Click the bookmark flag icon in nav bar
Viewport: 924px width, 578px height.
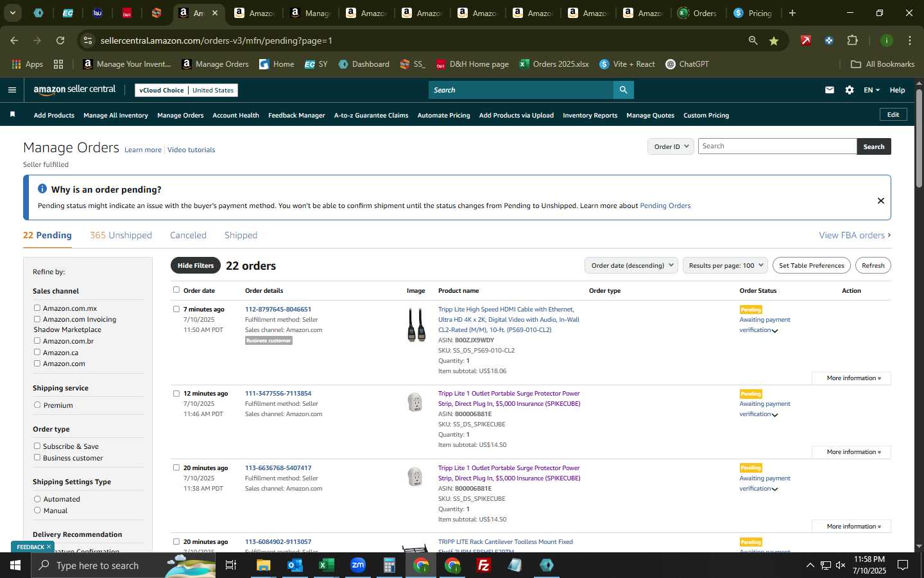12,114
